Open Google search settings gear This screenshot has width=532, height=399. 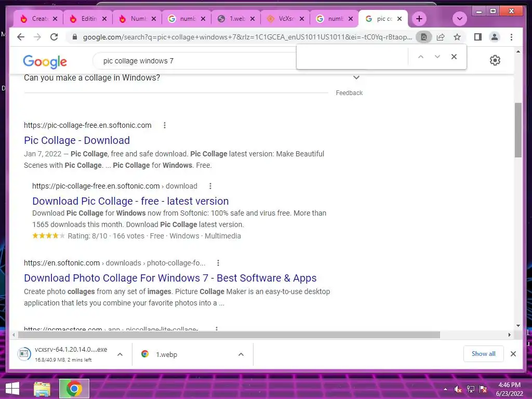click(495, 60)
